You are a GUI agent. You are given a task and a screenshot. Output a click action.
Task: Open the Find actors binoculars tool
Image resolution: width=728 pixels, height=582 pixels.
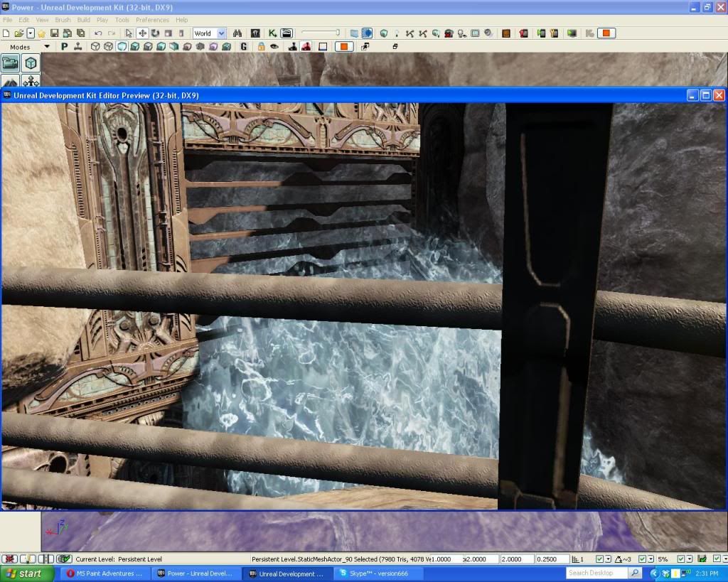(237, 33)
